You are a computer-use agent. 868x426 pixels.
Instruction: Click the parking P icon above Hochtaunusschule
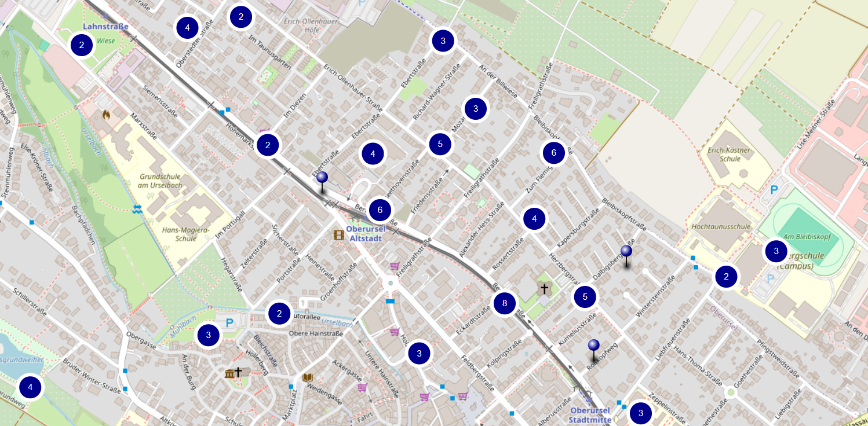[x=774, y=189]
